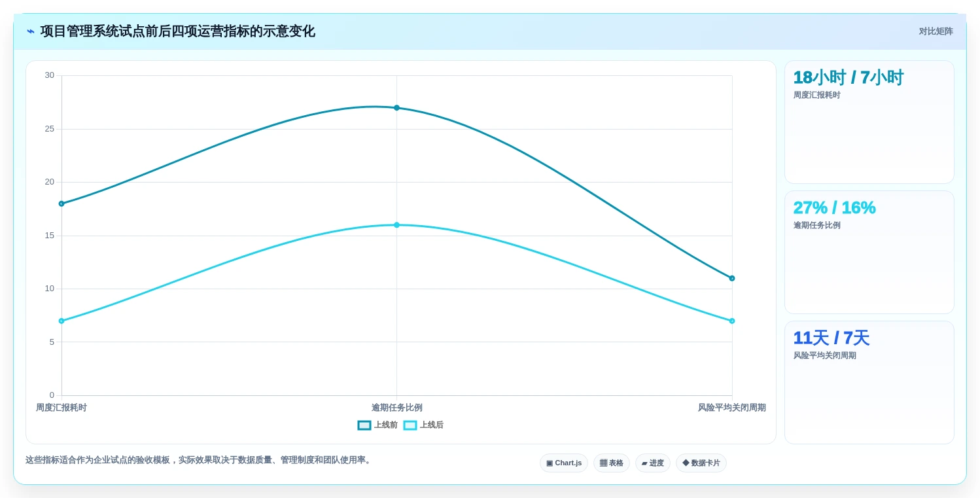
Task: Click the 上线后 point above 风险平均关闭周期
Action: pos(732,321)
